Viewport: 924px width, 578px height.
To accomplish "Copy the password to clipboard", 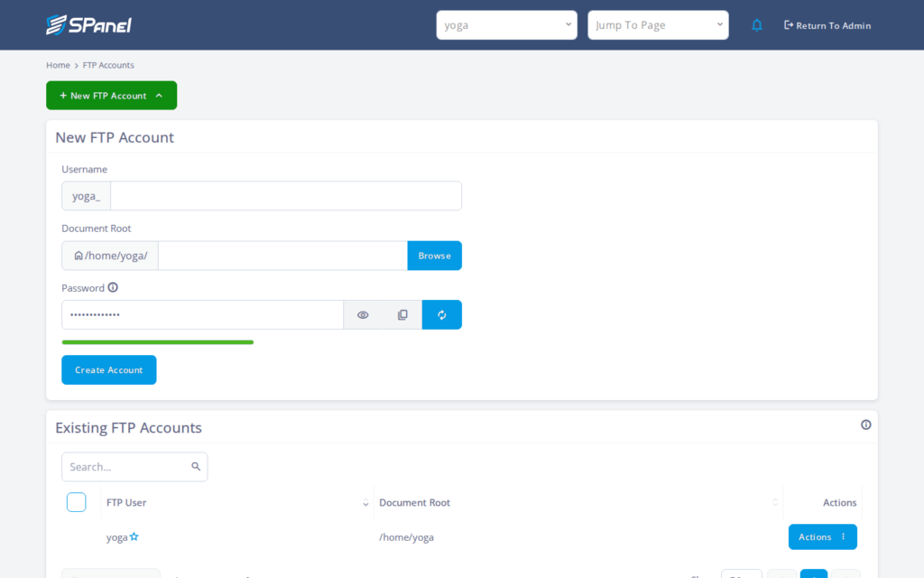I will (x=402, y=315).
